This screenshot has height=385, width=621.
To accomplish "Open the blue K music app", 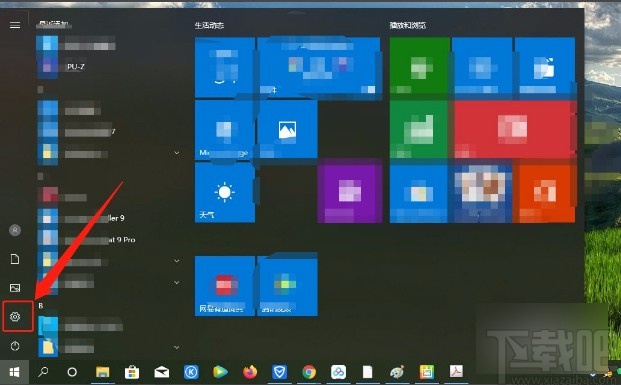I will (x=191, y=372).
